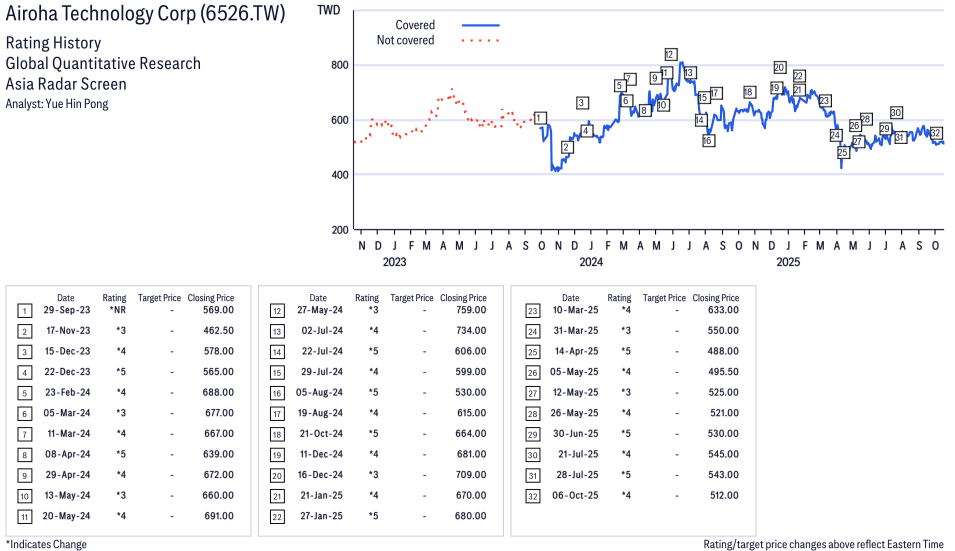The height and width of the screenshot is (551, 955).
Task: Click chart marker 3 above the price line
Action: pos(582,103)
